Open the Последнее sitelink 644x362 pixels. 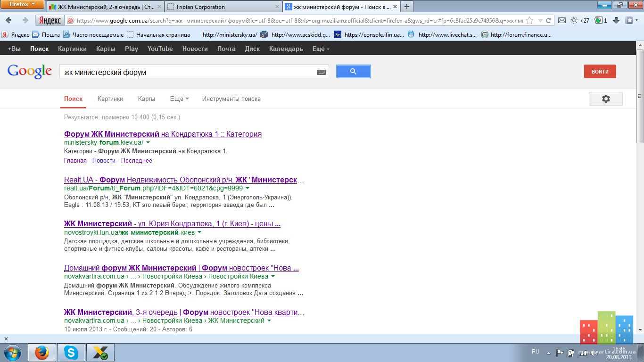click(137, 160)
